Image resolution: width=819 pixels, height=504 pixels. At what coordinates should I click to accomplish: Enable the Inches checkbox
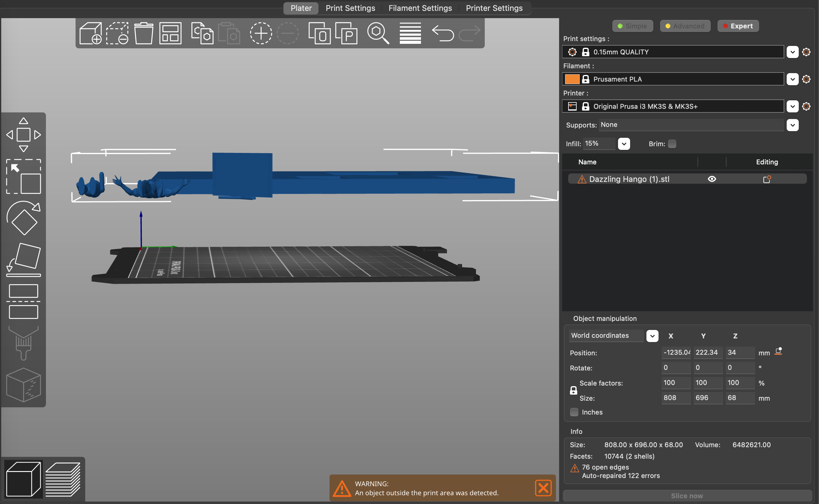[574, 412]
